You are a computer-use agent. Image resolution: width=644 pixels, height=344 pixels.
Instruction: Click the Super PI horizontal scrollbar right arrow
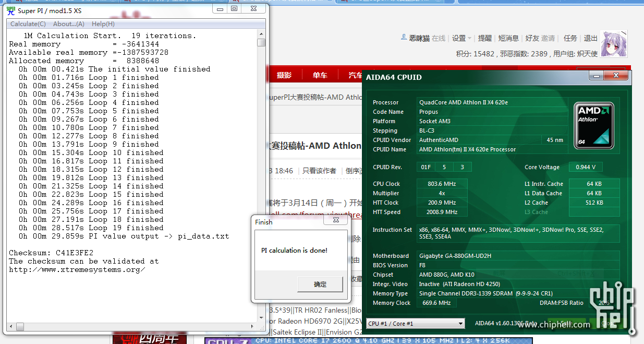click(253, 327)
